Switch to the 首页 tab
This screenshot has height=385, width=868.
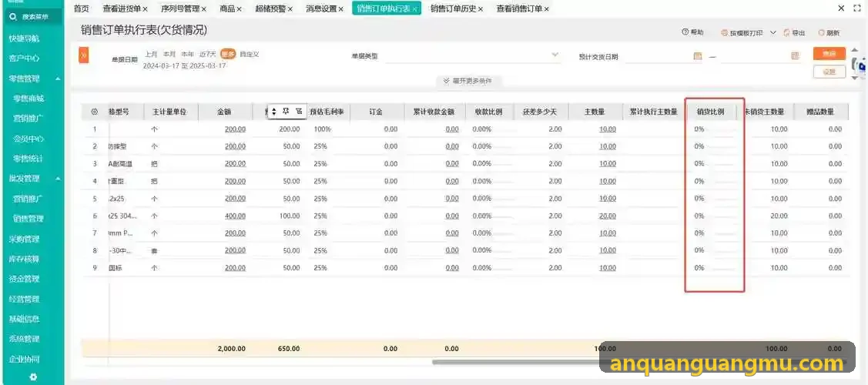82,8
